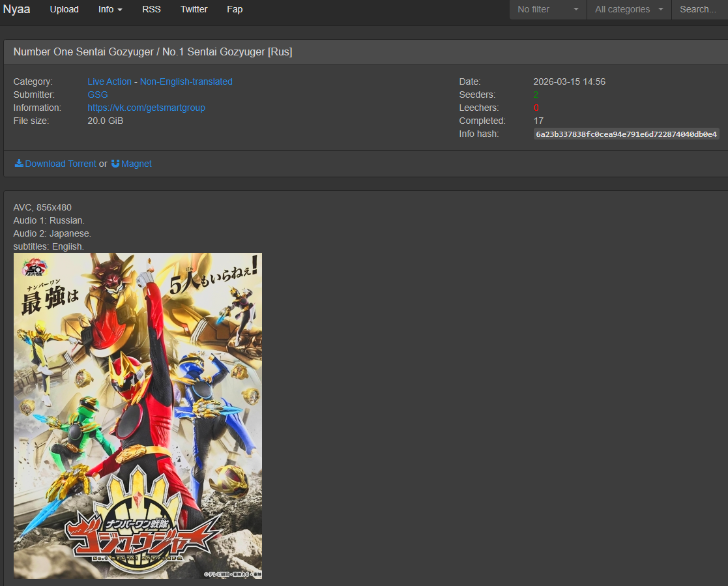The height and width of the screenshot is (586, 728).
Task: Click the 'Audio 2: Japanese.' line
Action: [x=52, y=233]
